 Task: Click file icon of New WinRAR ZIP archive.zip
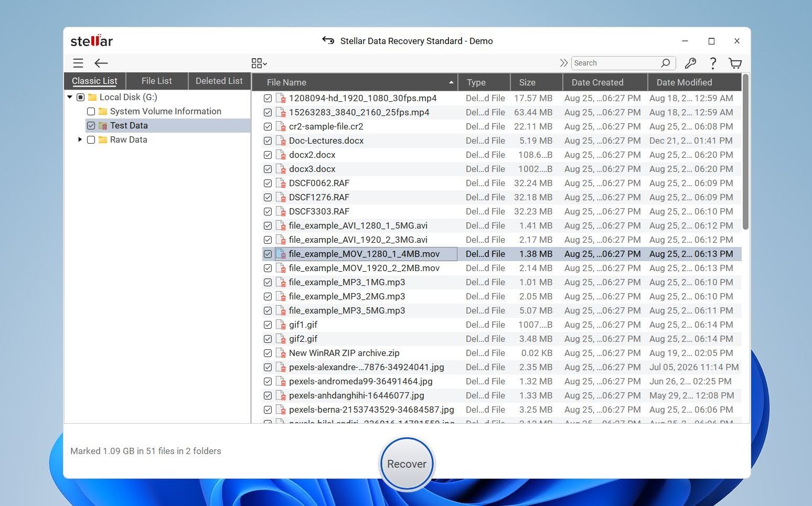click(281, 353)
